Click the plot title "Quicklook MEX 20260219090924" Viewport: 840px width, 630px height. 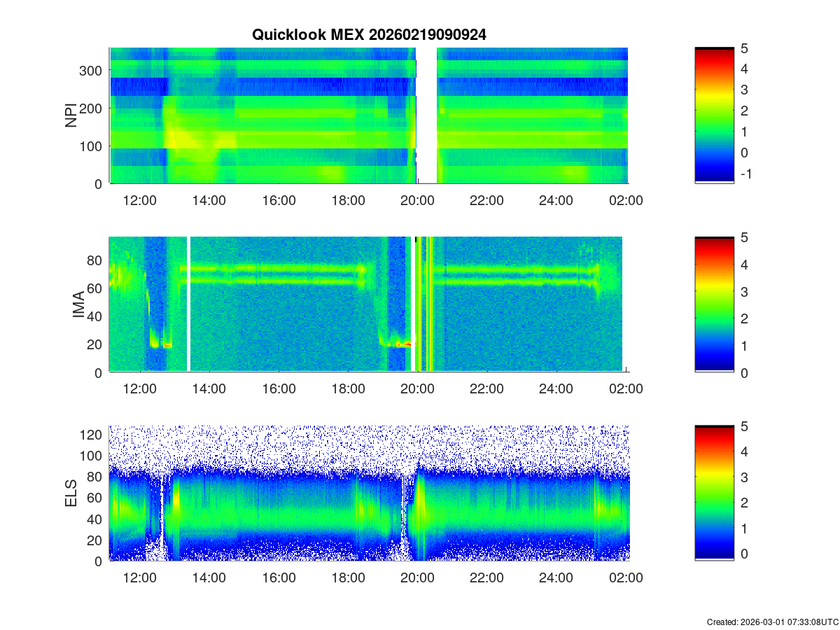tap(369, 35)
